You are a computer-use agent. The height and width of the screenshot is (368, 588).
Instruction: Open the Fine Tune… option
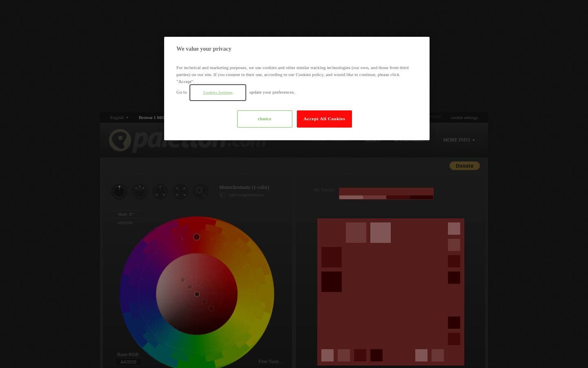(271, 361)
